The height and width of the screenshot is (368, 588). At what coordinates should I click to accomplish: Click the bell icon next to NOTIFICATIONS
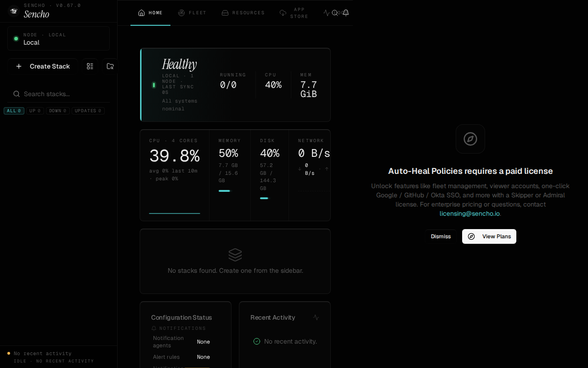[x=154, y=328]
